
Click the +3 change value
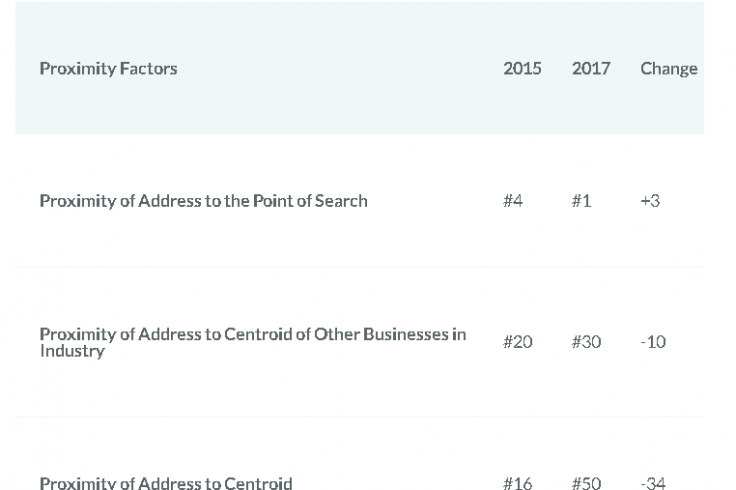click(x=650, y=201)
